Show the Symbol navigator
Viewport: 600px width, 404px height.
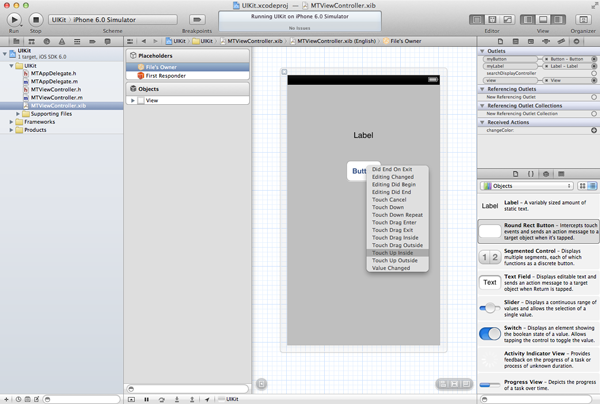click(31, 41)
